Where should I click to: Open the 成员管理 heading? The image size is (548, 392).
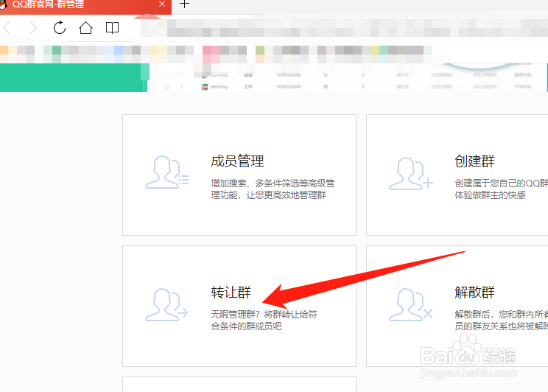(x=238, y=161)
